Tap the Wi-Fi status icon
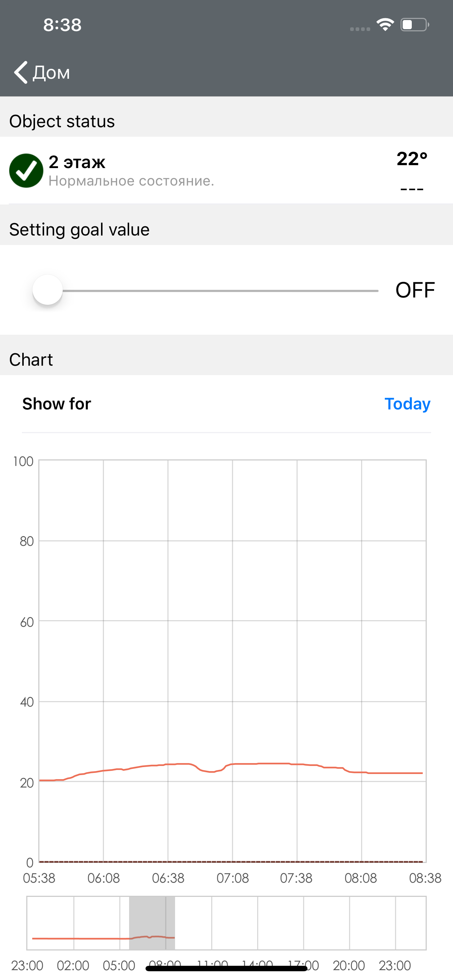This screenshot has width=453, height=980. (385, 25)
